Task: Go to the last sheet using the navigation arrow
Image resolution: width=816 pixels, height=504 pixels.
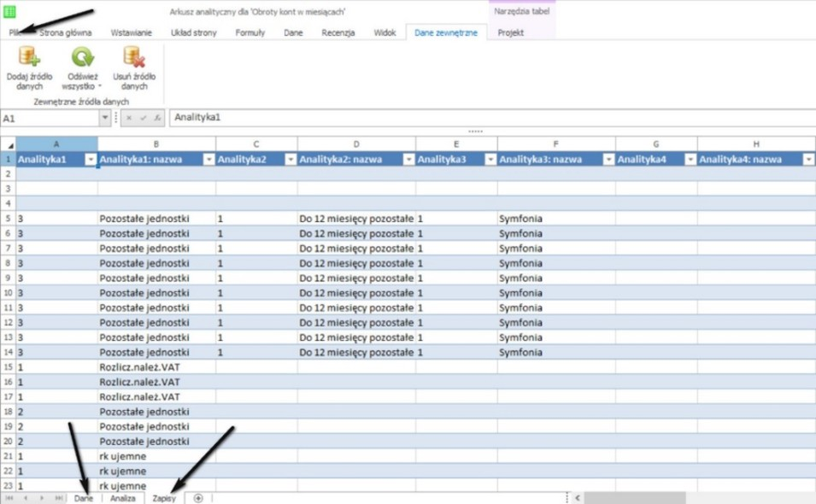Action: tap(58, 498)
